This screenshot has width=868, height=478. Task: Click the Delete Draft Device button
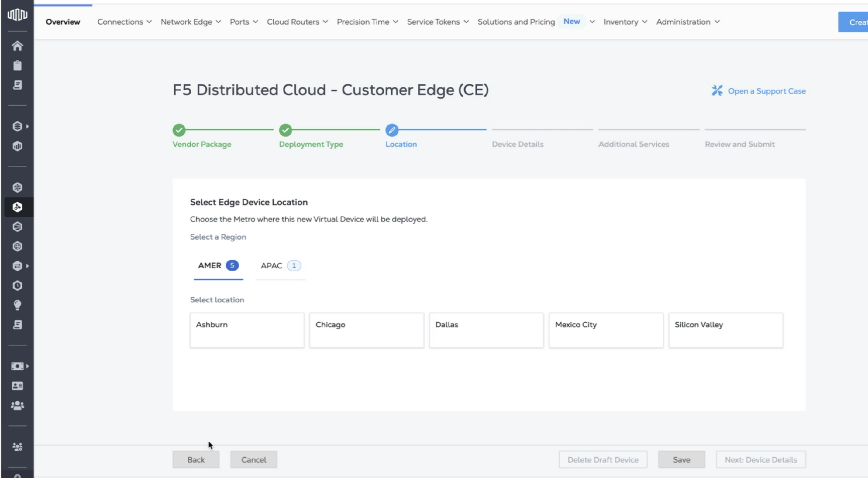click(602, 459)
